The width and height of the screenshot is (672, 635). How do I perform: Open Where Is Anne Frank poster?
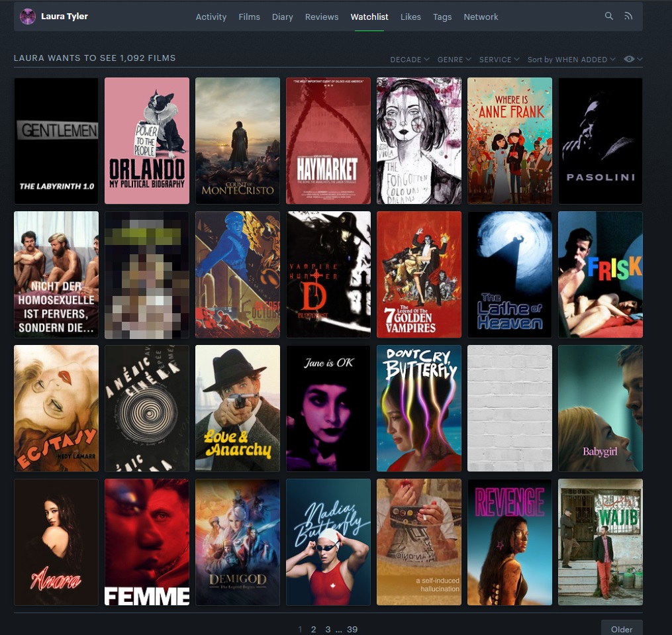click(x=510, y=140)
